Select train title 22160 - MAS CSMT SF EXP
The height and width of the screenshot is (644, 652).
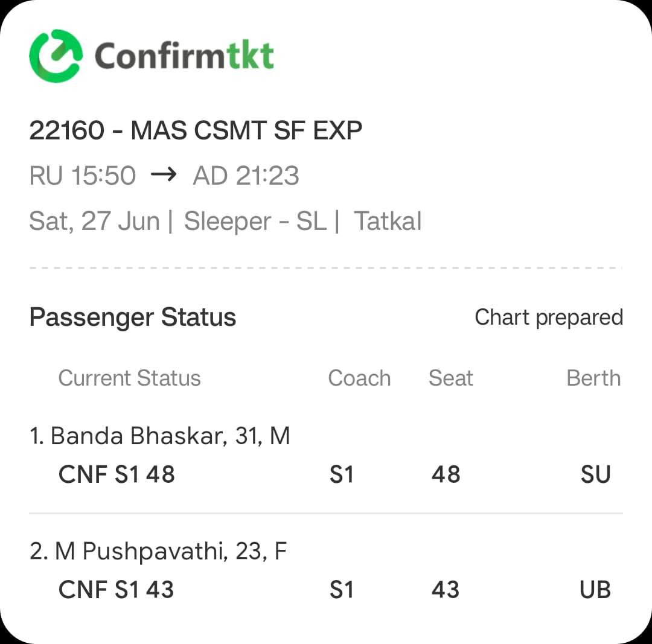[196, 130]
